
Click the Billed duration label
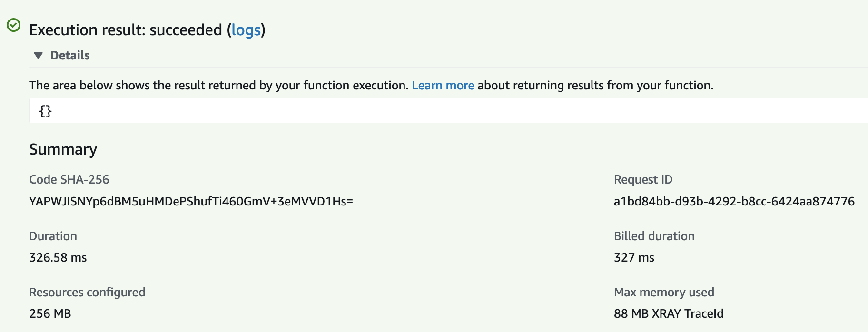[654, 236]
